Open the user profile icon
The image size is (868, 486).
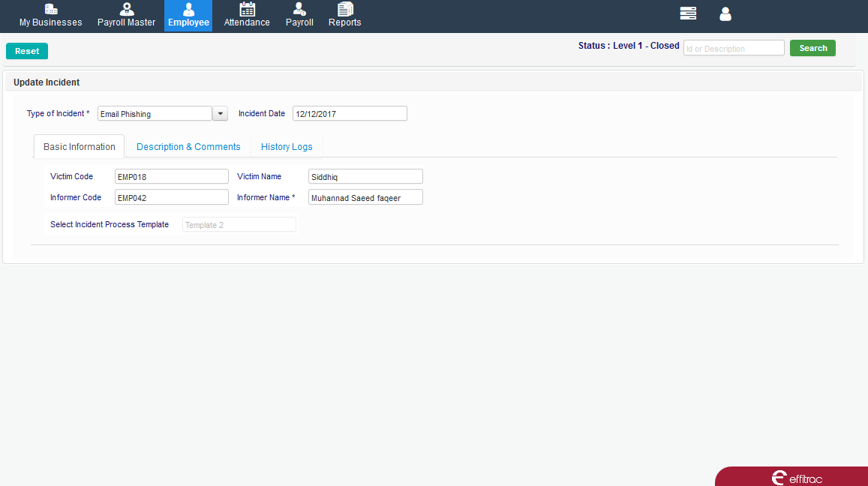[x=725, y=13]
